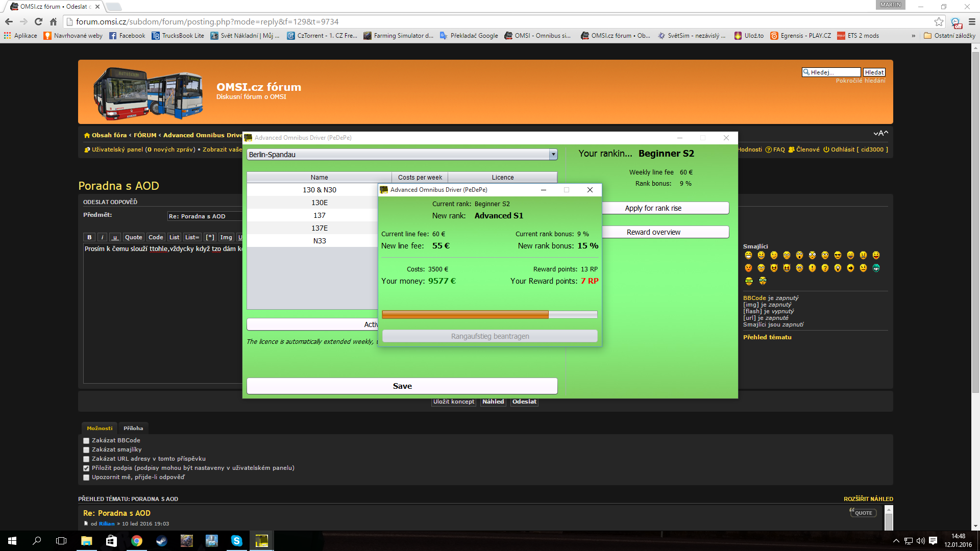The image size is (980, 551).
Task: Select the Možnosti tab
Action: [x=100, y=428]
